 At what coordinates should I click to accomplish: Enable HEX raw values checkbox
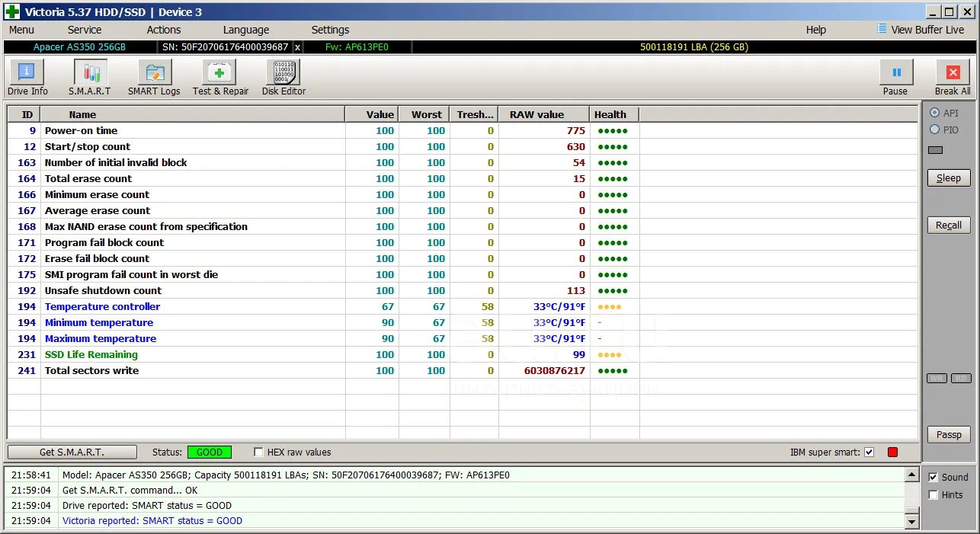point(258,452)
